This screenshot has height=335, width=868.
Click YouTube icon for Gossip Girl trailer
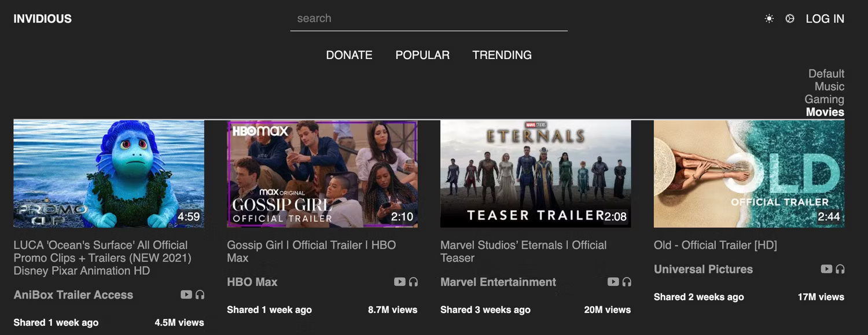400,282
